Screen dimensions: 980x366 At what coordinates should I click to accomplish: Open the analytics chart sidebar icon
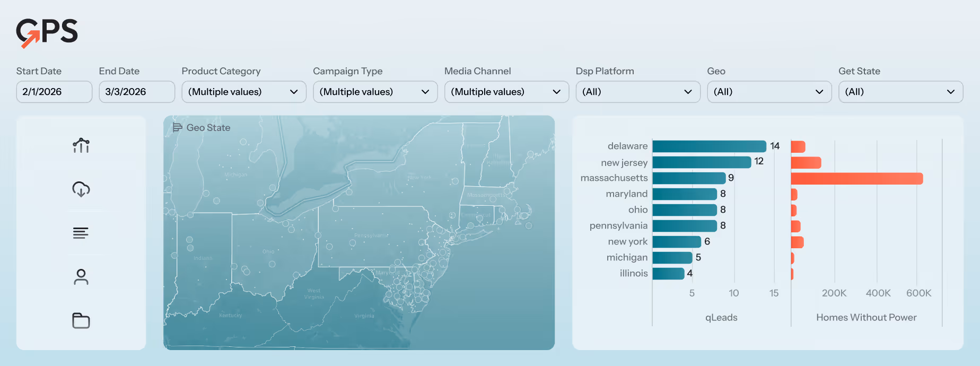[x=81, y=145]
